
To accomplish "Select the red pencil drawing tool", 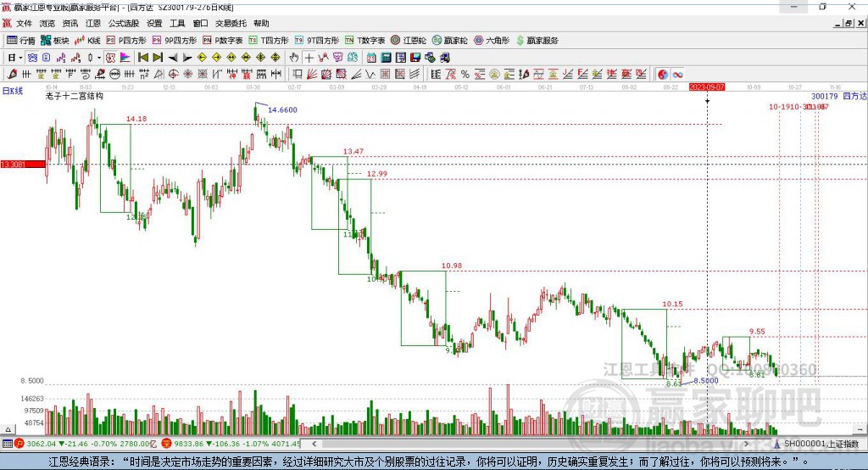I will click(x=12, y=74).
